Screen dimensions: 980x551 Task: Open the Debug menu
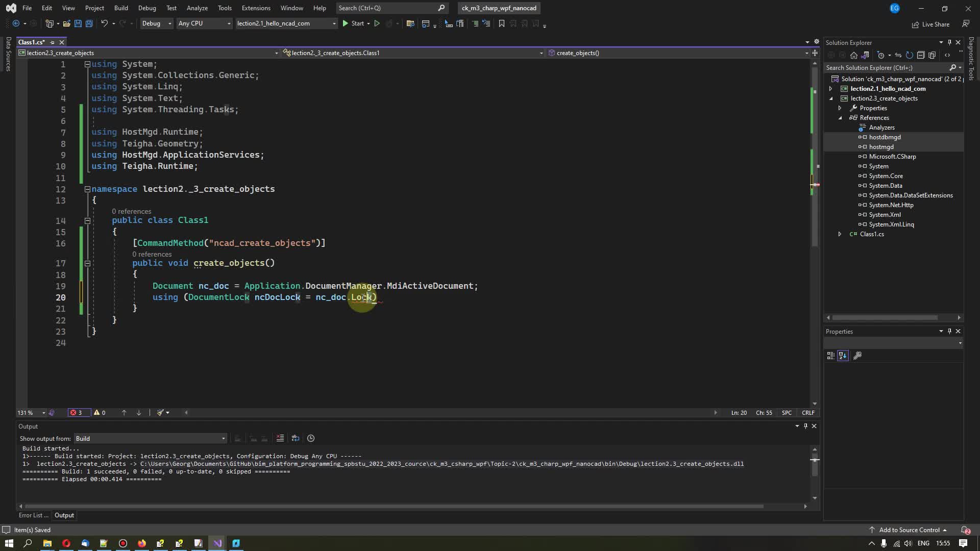click(147, 8)
